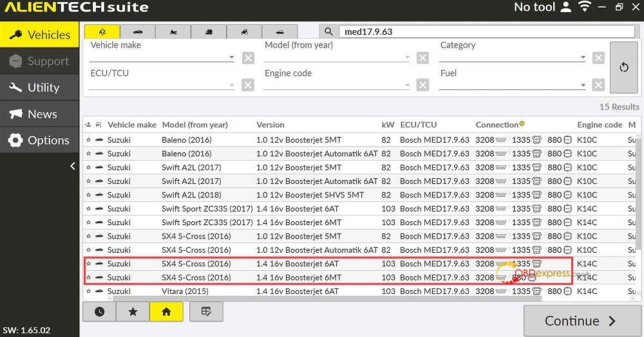Image resolution: width=644 pixels, height=337 pixels.
Task: Toggle favorite star for Swift A2L SHVS row
Action: pos(88,195)
